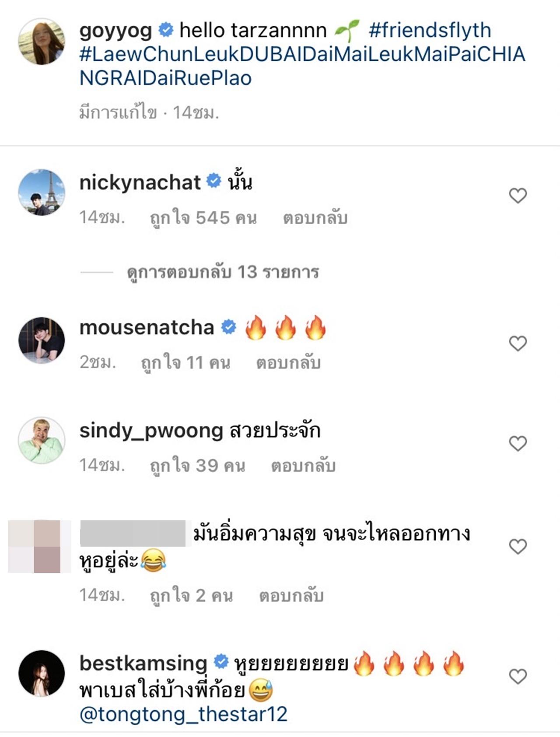Expand the 13 replies under nickynachat
This screenshot has height=737, width=560.
click(x=223, y=272)
